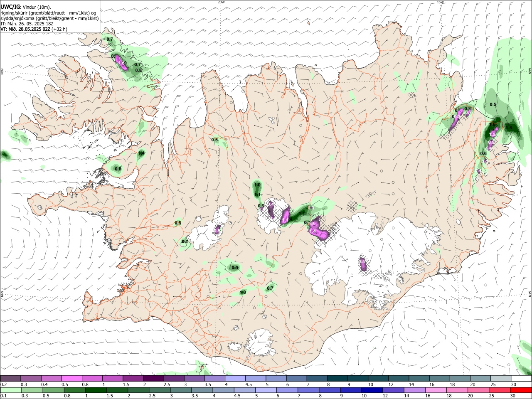Click the white 30+ snow scale swatch
The height and width of the screenshot is (399, 532).
(521, 379)
